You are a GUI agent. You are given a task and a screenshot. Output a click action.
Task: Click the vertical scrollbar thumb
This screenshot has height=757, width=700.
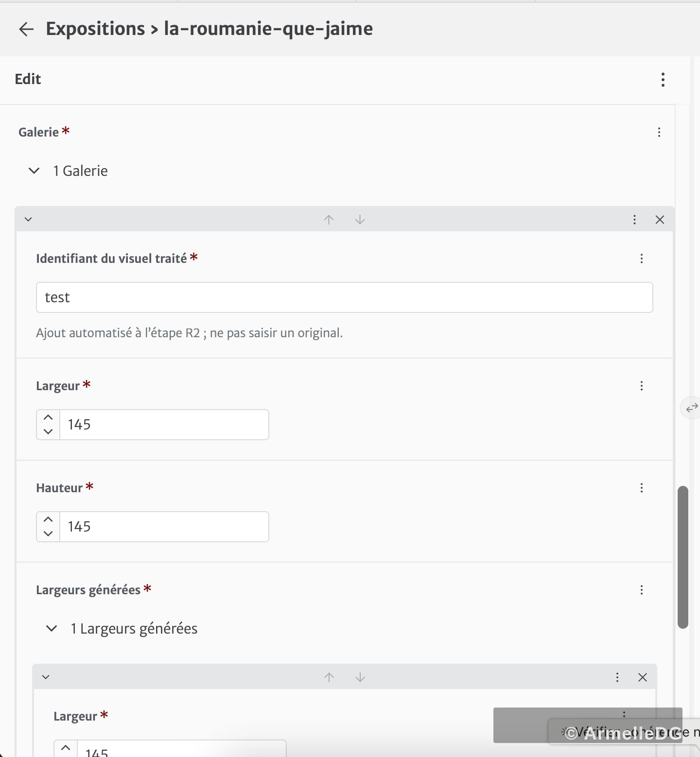click(683, 557)
